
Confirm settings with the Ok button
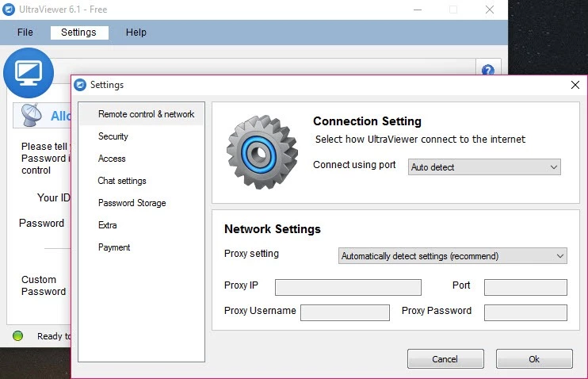pos(534,359)
